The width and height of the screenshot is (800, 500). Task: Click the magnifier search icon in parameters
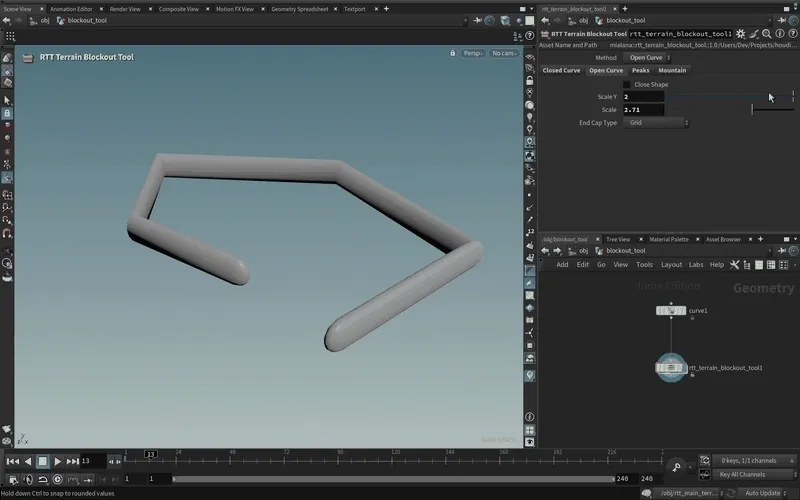(x=766, y=34)
